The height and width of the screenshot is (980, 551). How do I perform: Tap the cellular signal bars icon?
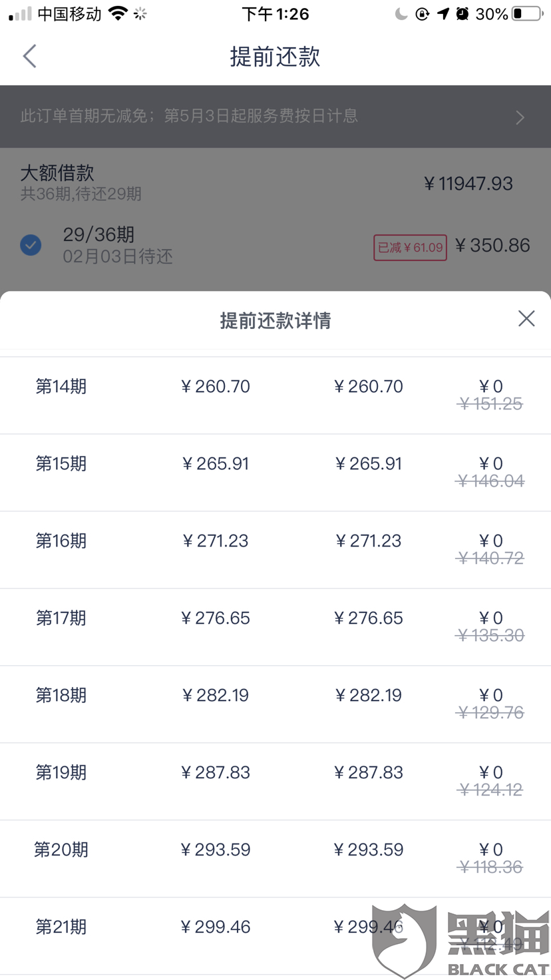click(20, 13)
